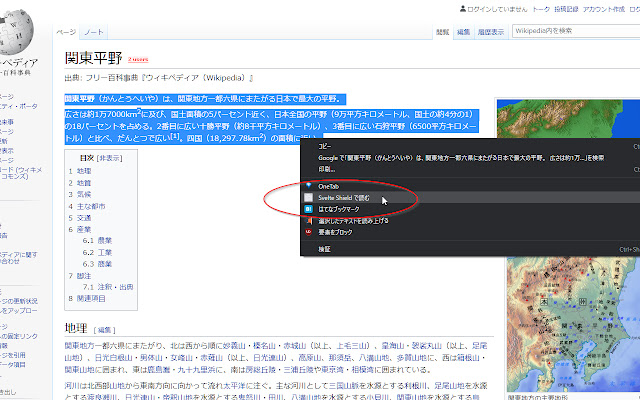Viewport: 640px width, 400px height.
Task: Focus the Wikipedia内を検索 search field
Action: (576, 31)
